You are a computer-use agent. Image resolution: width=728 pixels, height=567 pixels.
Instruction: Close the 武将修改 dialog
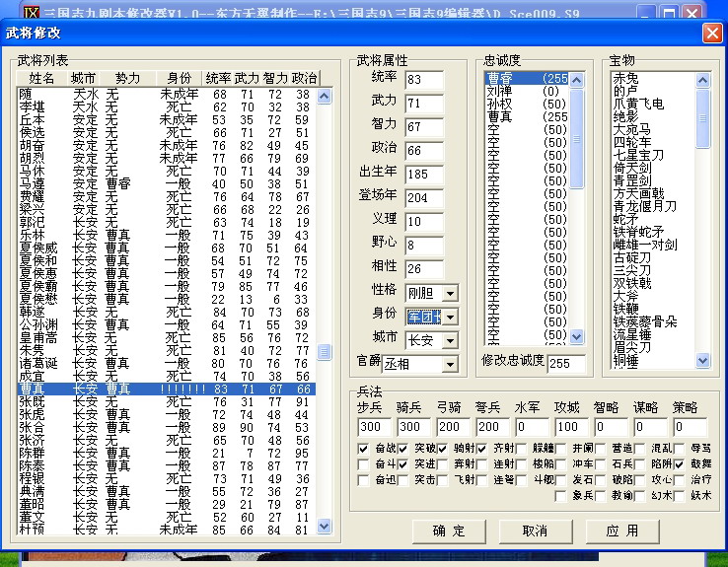pyautogui.click(x=710, y=33)
